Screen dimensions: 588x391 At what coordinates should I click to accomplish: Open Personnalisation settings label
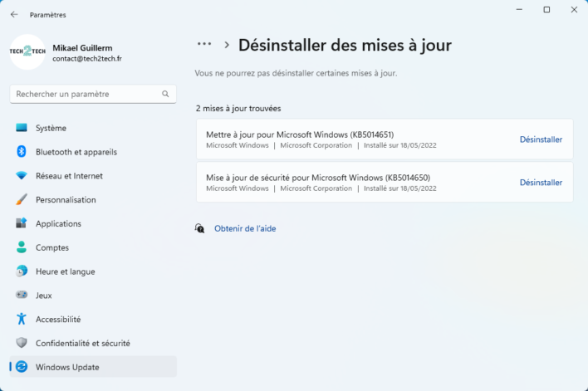coord(66,200)
